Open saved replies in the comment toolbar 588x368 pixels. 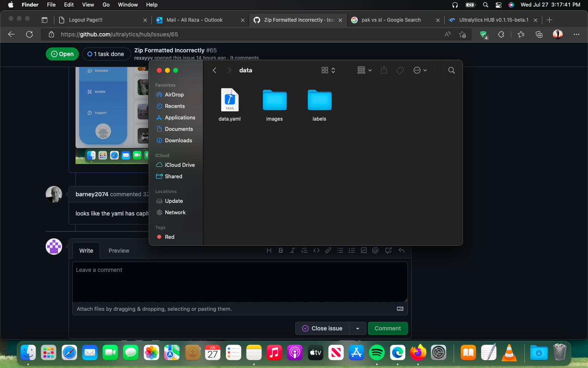[388, 250]
